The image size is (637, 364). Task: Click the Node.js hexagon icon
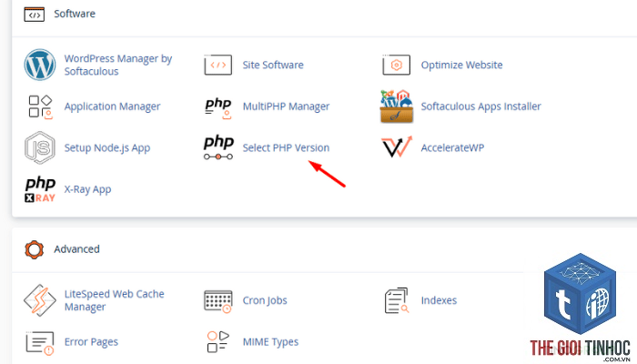click(40, 147)
